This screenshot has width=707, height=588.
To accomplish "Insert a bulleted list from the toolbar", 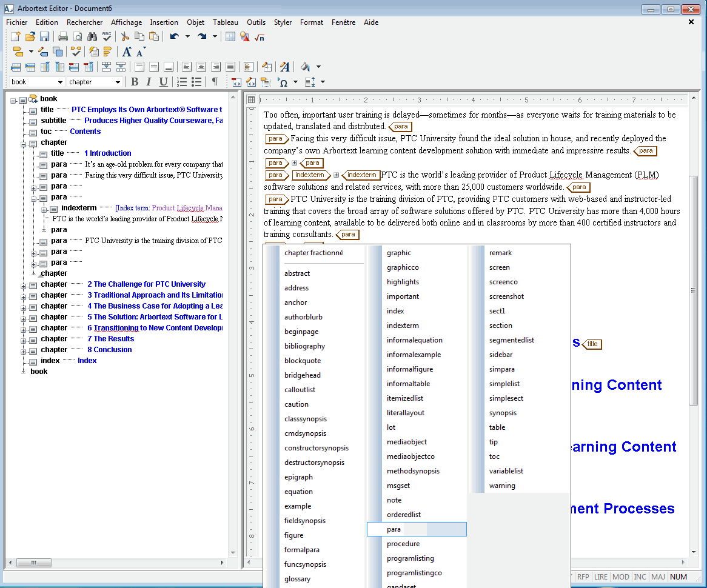I will (x=196, y=82).
